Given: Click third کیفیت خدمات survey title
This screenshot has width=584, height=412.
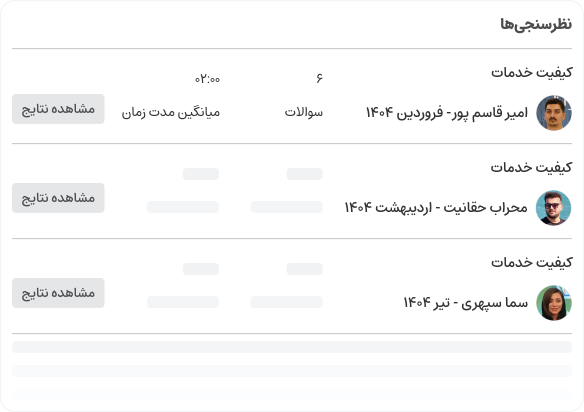Looking at the screenshot, I should tap(531, 262).
